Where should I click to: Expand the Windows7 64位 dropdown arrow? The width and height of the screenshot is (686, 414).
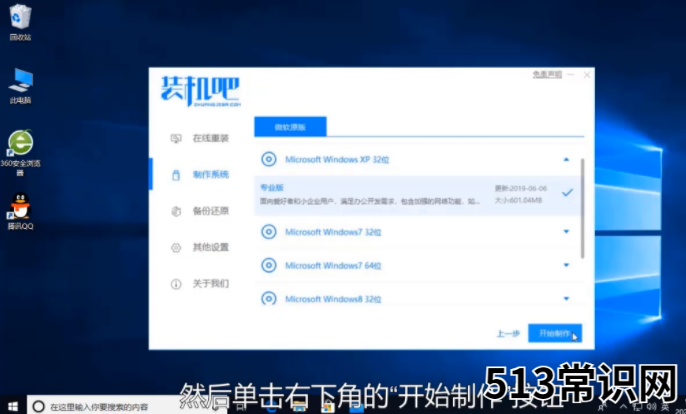(566, 265)
